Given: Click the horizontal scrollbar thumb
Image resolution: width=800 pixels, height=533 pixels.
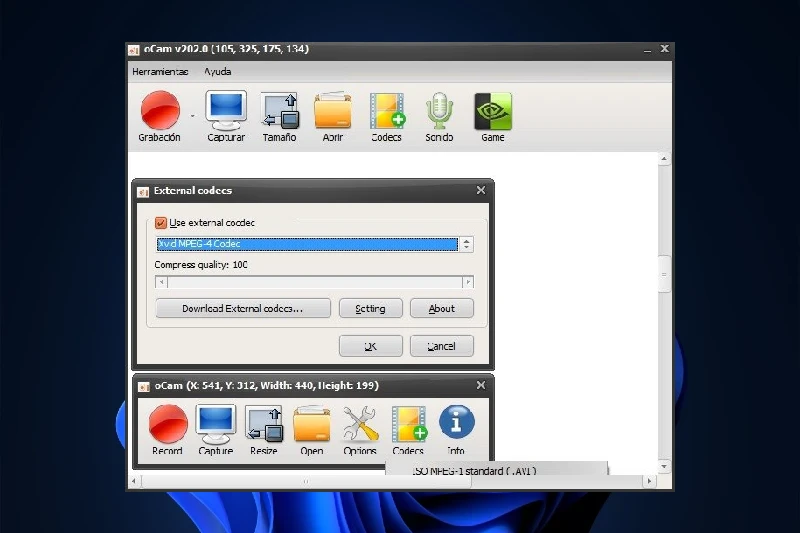Looking at the screenshot, I should coord(306,481).
